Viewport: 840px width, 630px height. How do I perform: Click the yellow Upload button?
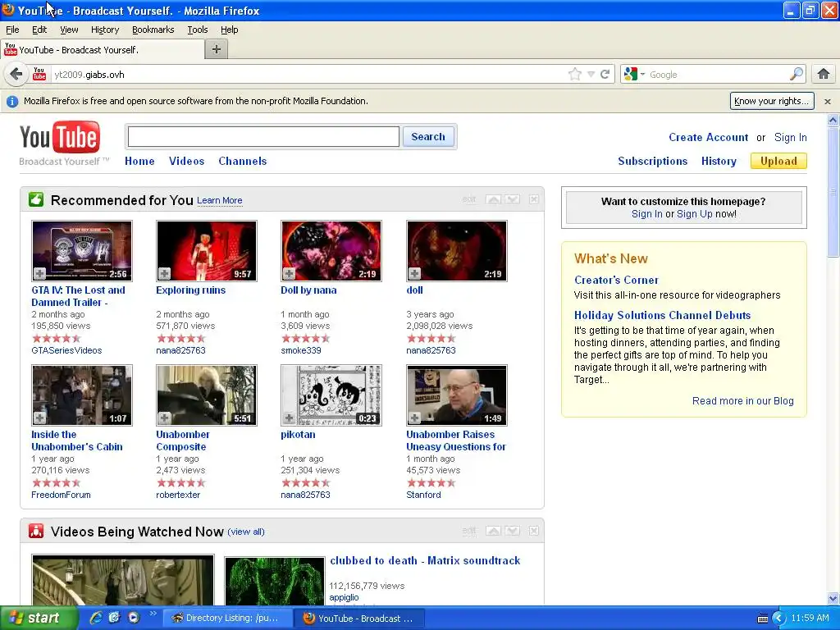point(778,162)
